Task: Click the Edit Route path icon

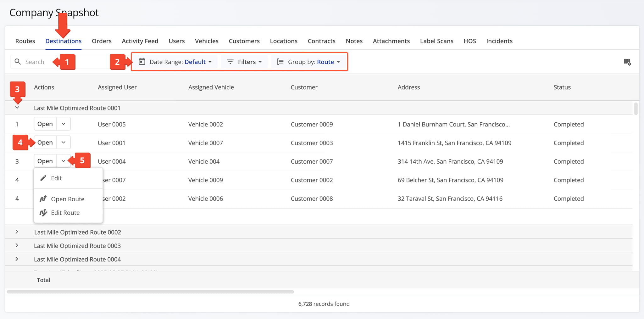Action: pos(43,213)
